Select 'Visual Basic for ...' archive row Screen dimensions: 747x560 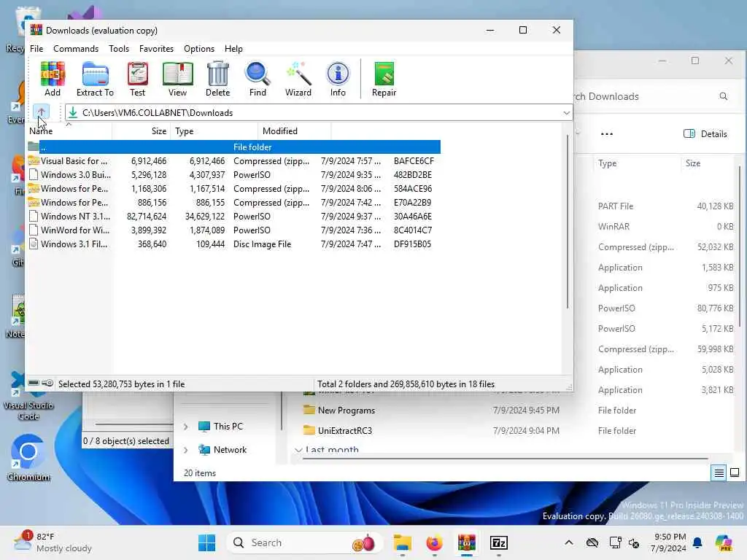tap(234, 161)
